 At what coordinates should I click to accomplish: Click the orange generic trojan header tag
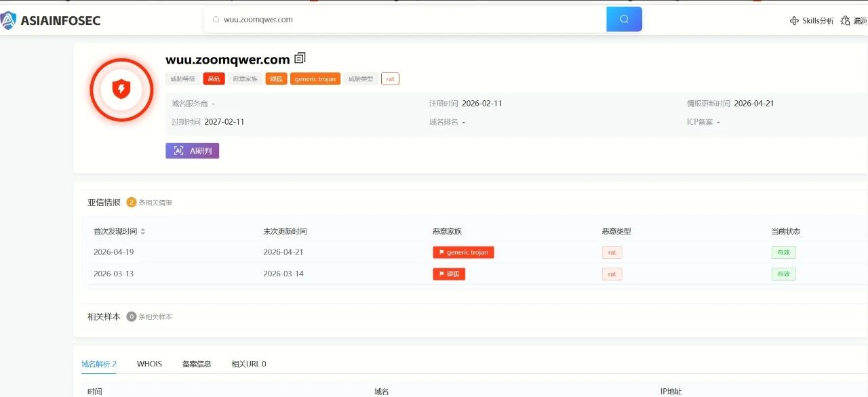(x=315, y=79)
